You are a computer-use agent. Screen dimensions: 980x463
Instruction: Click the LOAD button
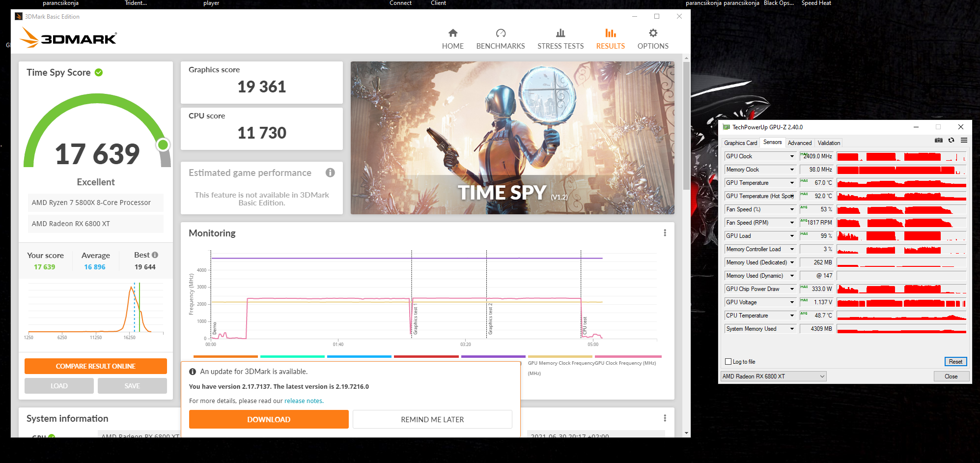(x=59, y=386)
